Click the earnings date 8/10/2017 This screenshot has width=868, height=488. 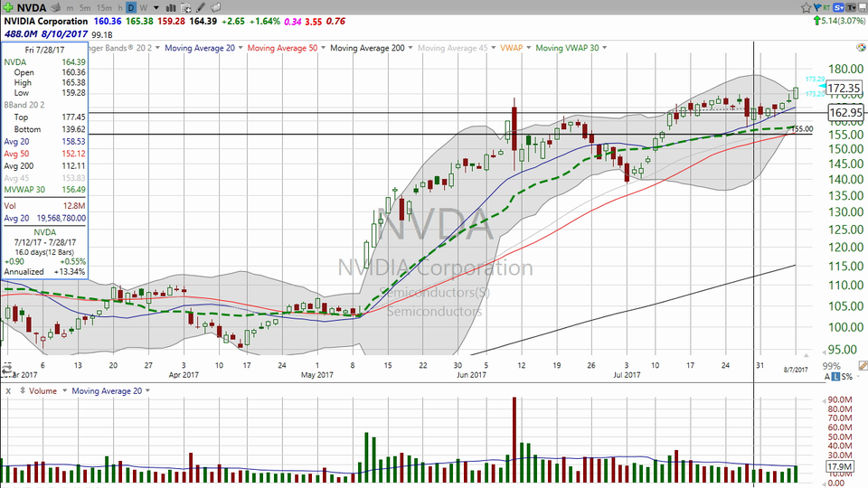[65, 33]
